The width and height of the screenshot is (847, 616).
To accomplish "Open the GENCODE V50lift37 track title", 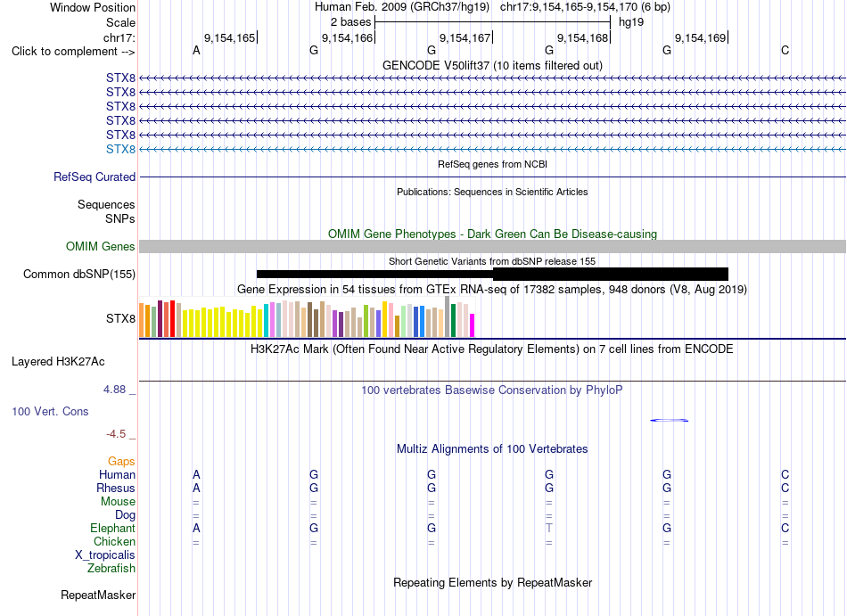I will click(492, 65).
